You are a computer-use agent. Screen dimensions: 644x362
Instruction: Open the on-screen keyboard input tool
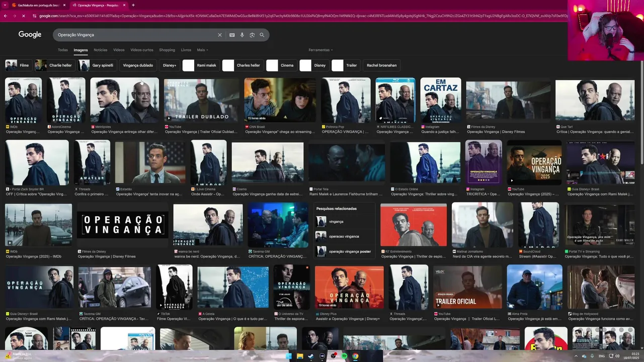232,35
